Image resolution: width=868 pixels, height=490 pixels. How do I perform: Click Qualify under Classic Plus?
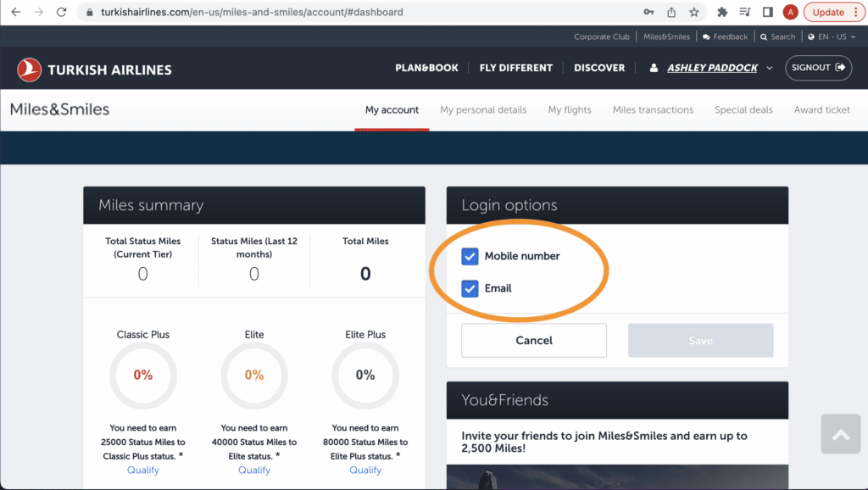click(x=142, y=470)
